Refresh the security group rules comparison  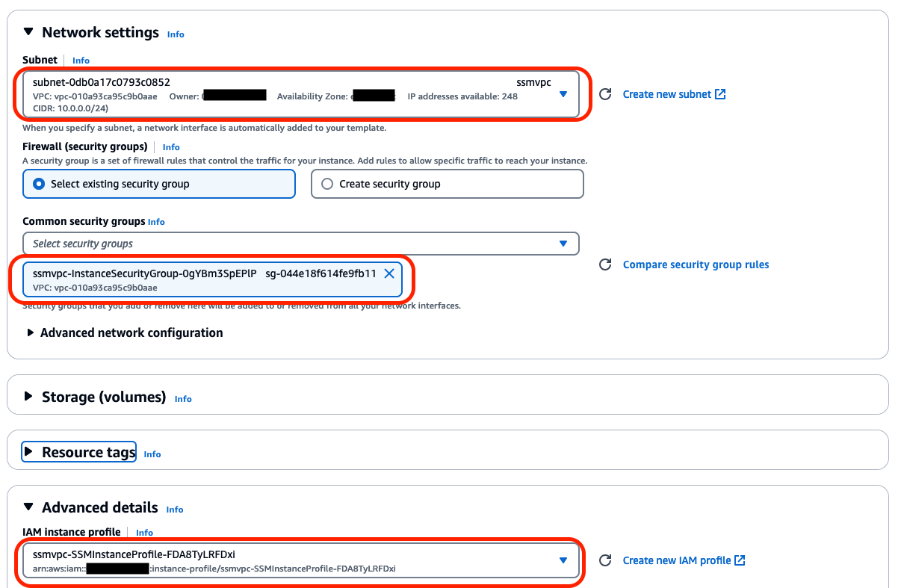[604, 264]
